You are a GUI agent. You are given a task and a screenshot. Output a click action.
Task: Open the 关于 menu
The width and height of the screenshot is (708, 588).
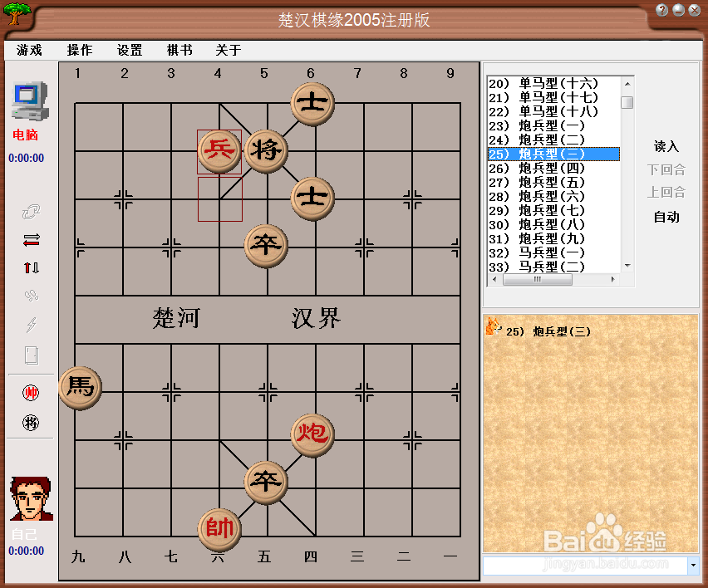[x=229, y=50]
